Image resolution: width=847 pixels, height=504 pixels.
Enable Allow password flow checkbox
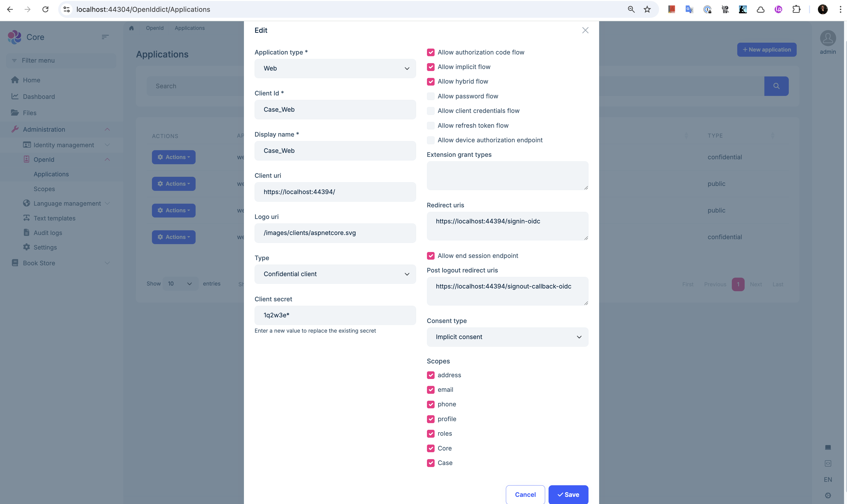pyautogui.click(x=431, y=96)
